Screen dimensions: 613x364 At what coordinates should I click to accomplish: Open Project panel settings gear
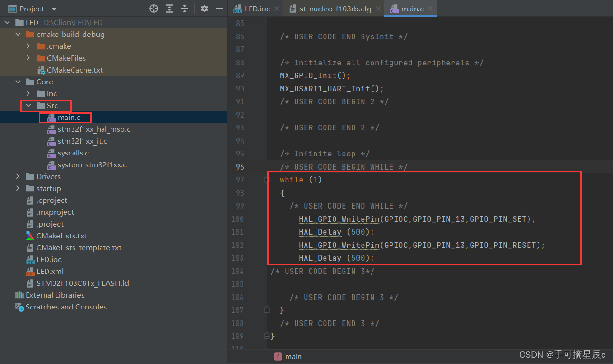coord(204,9)
